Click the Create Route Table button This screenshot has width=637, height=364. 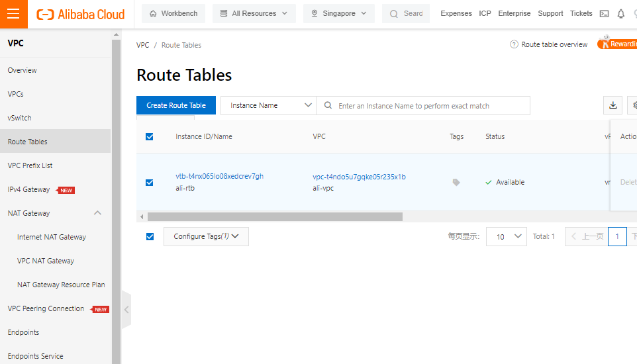[x=176, y=105]
